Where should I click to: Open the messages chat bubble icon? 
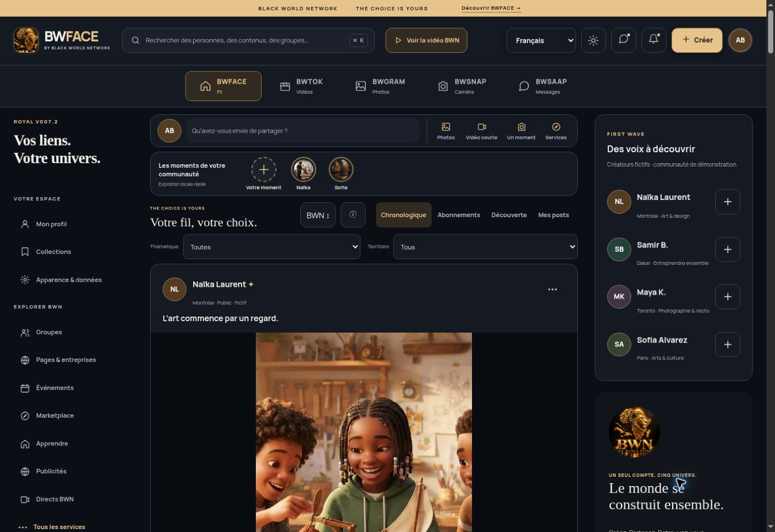coord(624,40)
